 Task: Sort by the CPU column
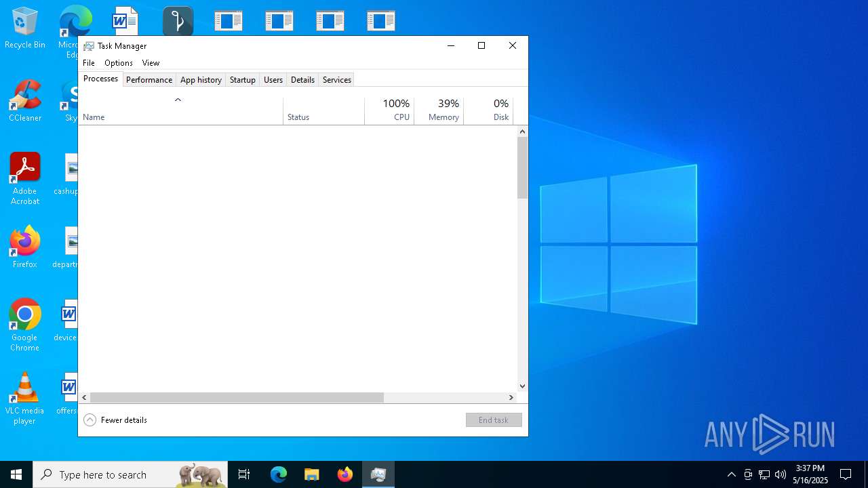[389, 110]
